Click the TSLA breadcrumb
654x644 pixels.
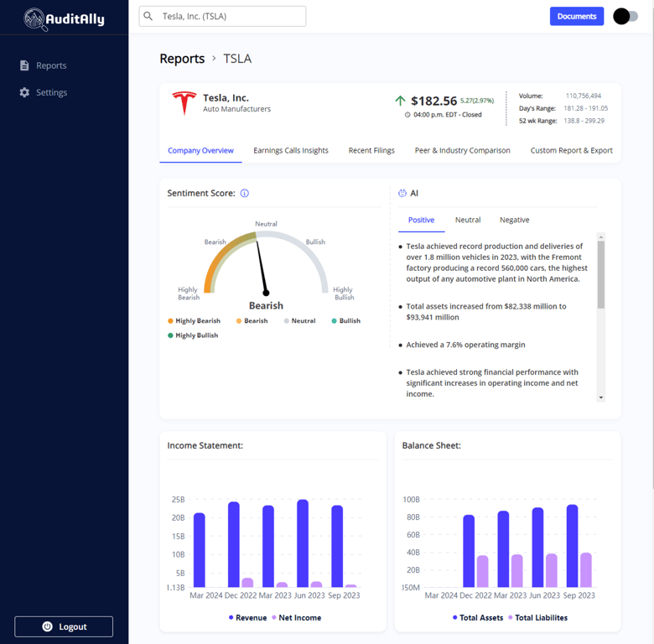[x=237, y=59]
